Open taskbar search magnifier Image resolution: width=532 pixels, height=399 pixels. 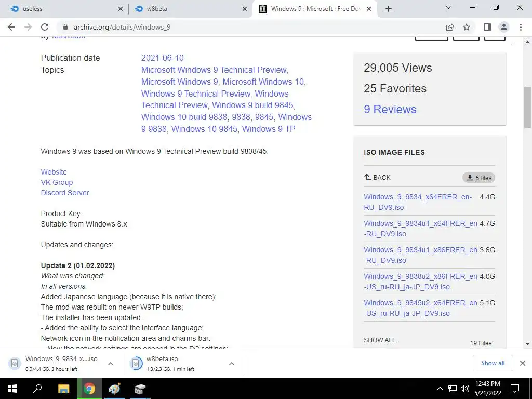[x=37, y=389]
